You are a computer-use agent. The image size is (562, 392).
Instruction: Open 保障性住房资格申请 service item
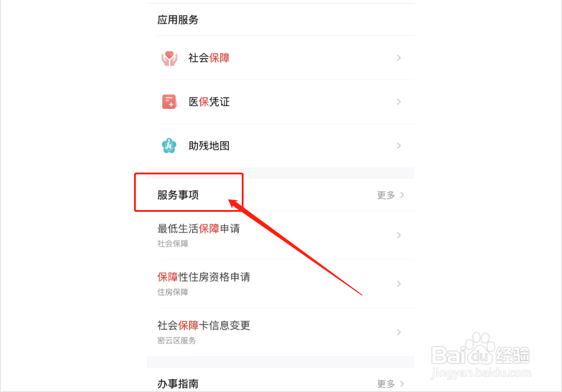280,284
